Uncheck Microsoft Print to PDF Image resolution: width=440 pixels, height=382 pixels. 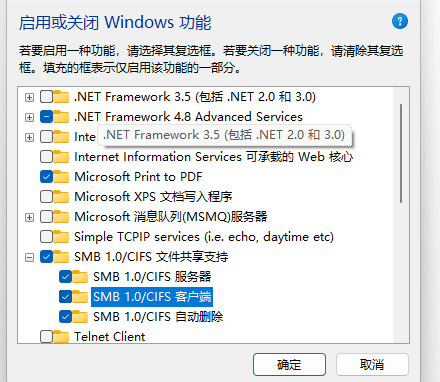point(46,177)
